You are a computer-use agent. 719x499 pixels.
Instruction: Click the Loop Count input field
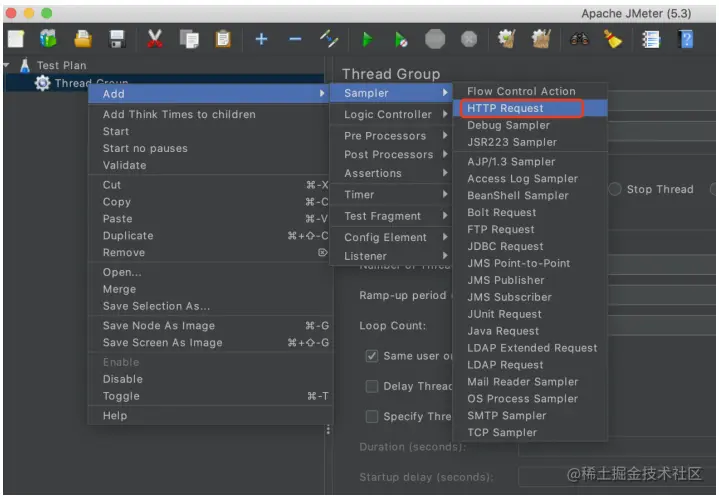pyautogui.click(x=662, y=326)
